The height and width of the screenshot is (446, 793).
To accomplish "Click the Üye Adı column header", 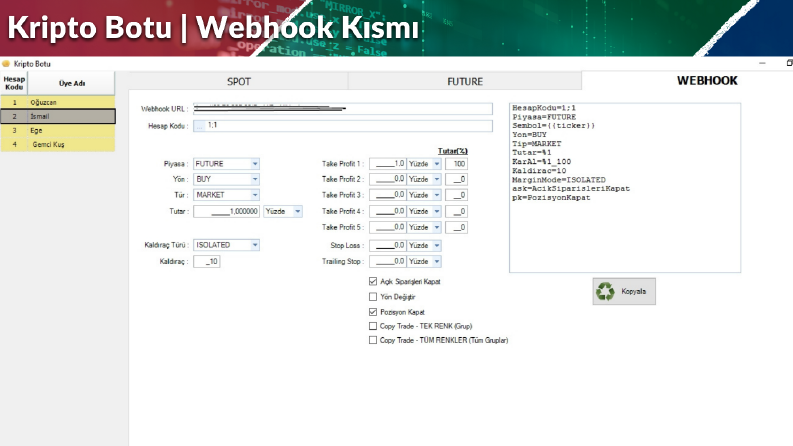I will point(71,83).
